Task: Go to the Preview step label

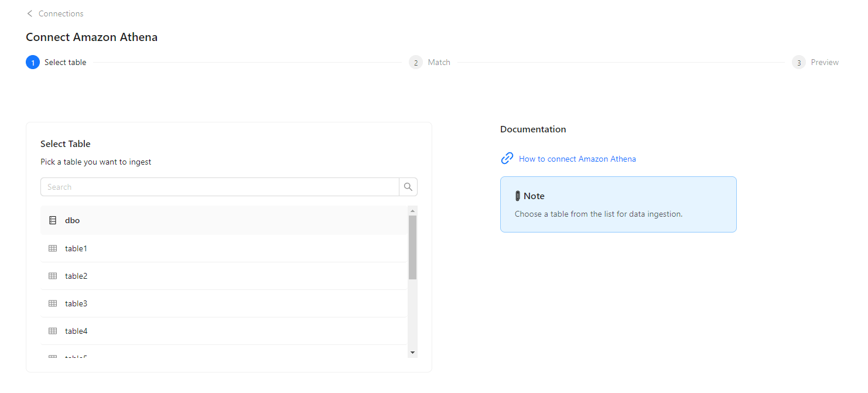Action: click(x=825, y=62)
